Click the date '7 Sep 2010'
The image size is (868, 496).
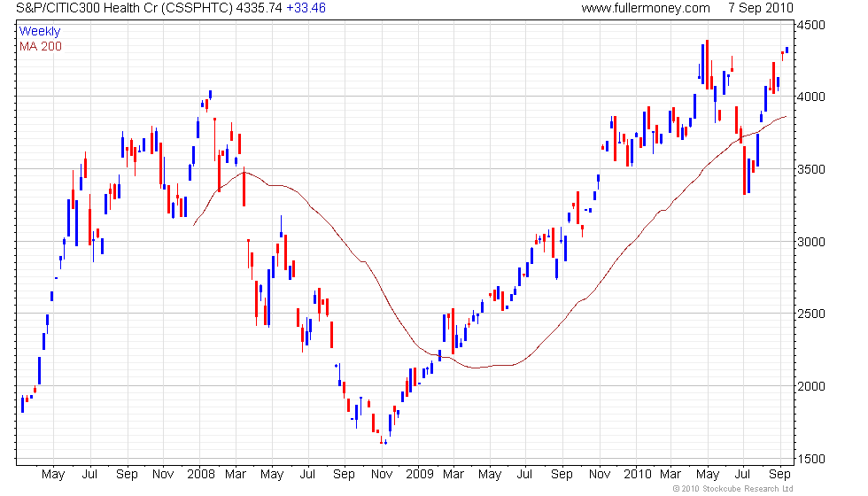[x=761, y=8]
